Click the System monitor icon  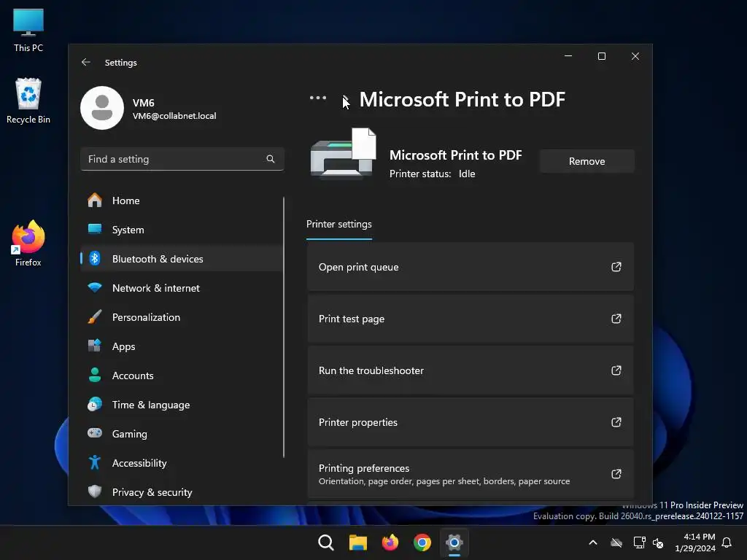click(x=95, y=229)
